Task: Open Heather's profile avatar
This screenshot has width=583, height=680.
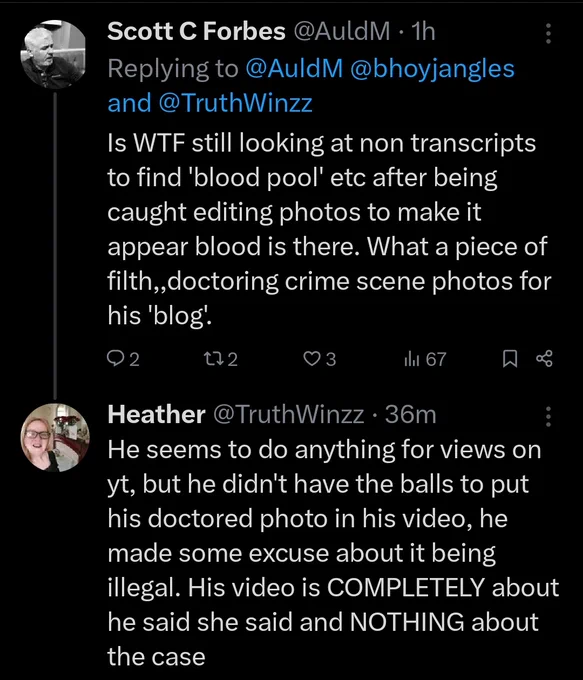Action: tap(55, 438)
